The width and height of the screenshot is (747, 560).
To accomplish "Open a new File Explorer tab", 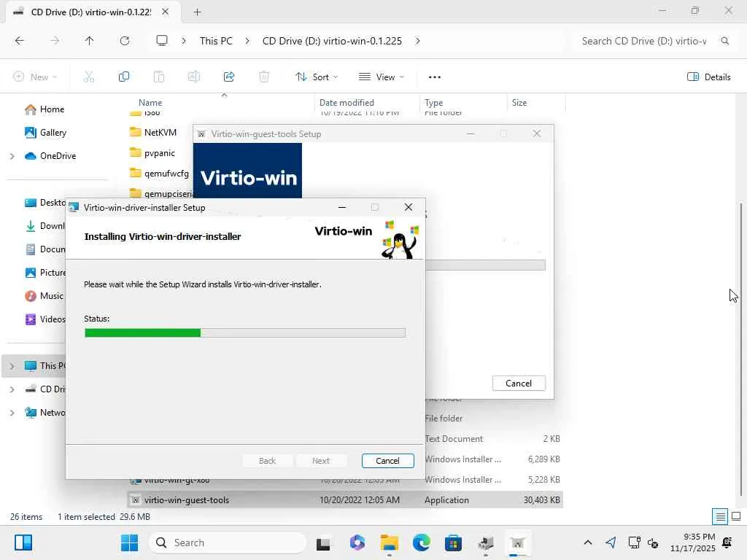I will point(197,12).
